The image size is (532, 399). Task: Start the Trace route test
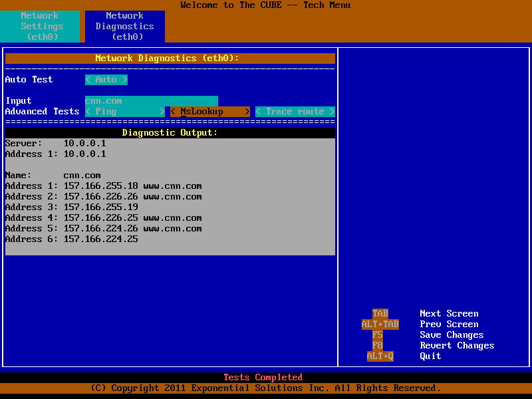point(295,111)
